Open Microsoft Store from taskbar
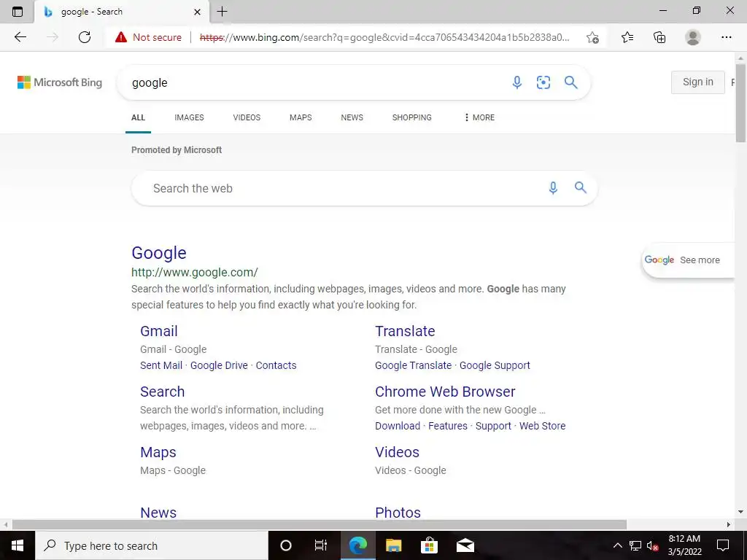 [429, 545]
